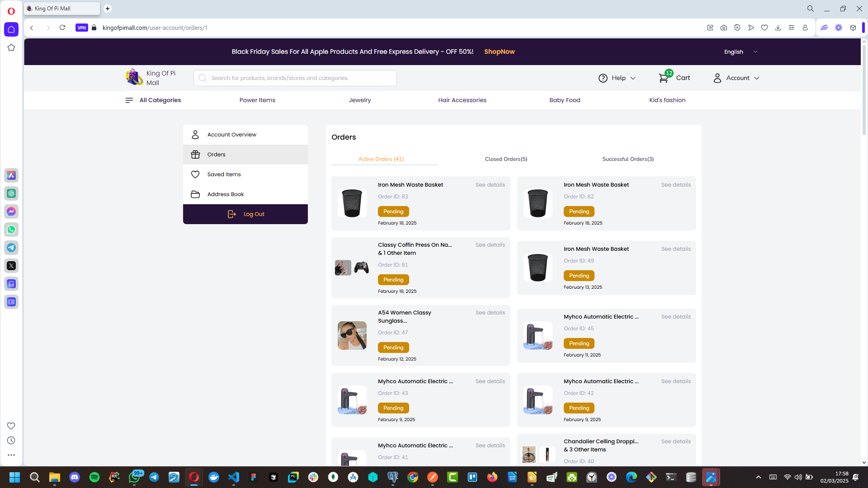This screenshot has width=868, height=488.
Task: Expand the Account dropdown
Action: 736,78
